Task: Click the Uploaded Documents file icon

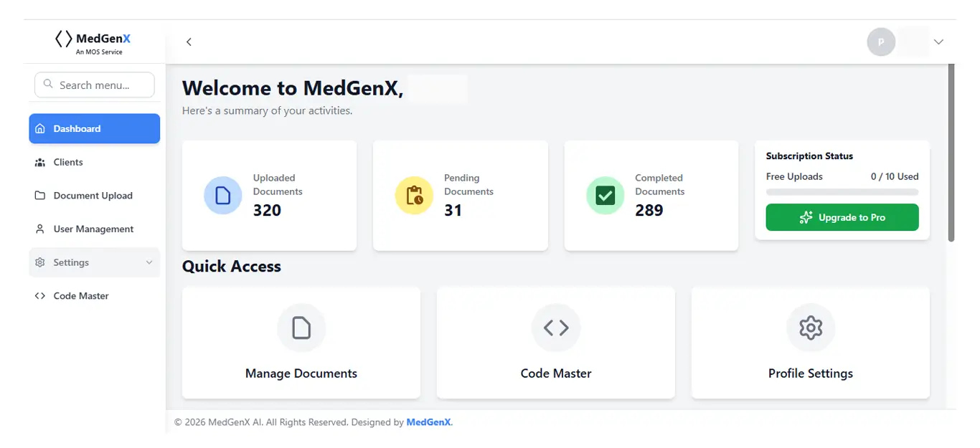Action: 223,196
